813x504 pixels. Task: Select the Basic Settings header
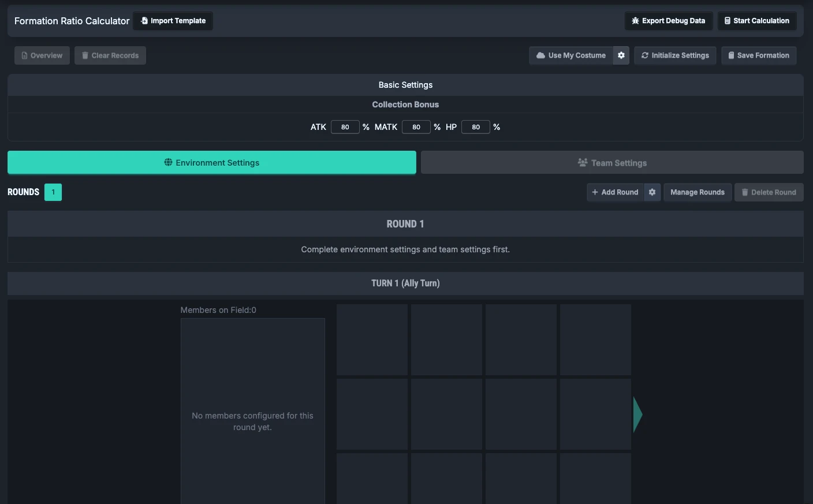[405, 85]
